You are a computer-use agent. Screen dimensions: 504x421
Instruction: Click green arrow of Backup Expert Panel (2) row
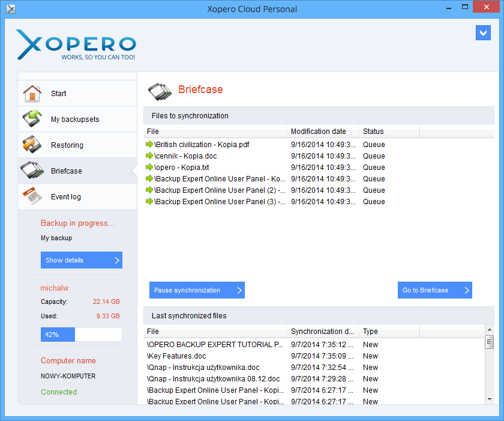(x=149, y=190)
